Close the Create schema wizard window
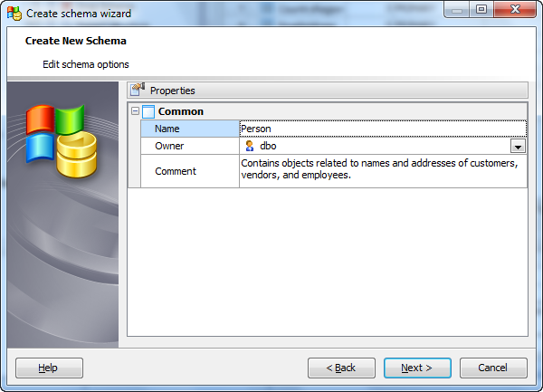The width and height of the screenshot is (543, 392). click(x=515, y=13)
